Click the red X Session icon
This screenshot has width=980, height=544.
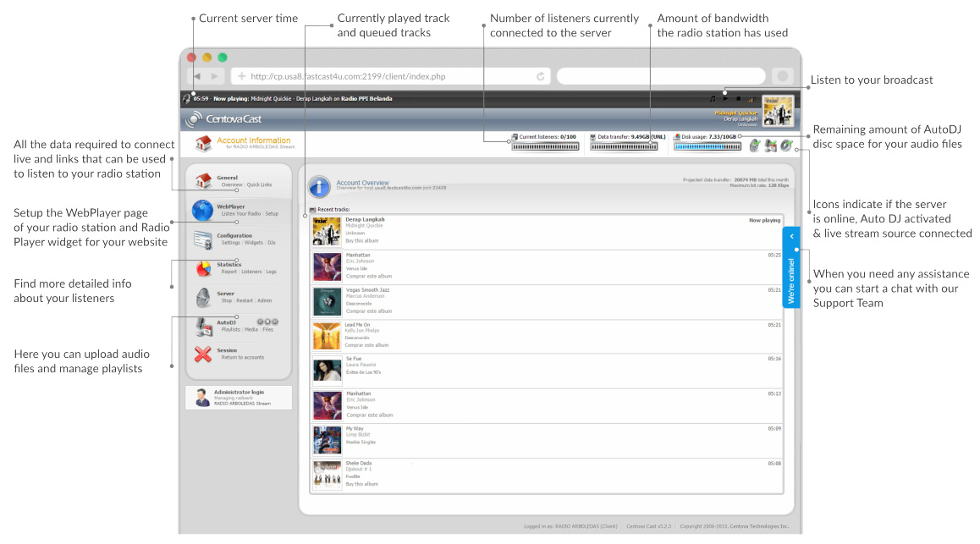(x=203, y=354)
